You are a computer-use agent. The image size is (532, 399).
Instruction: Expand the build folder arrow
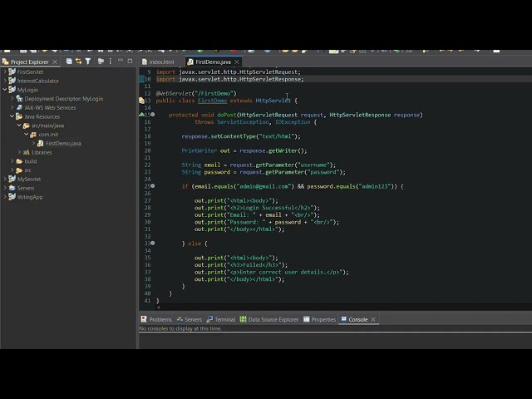[12, 161]
